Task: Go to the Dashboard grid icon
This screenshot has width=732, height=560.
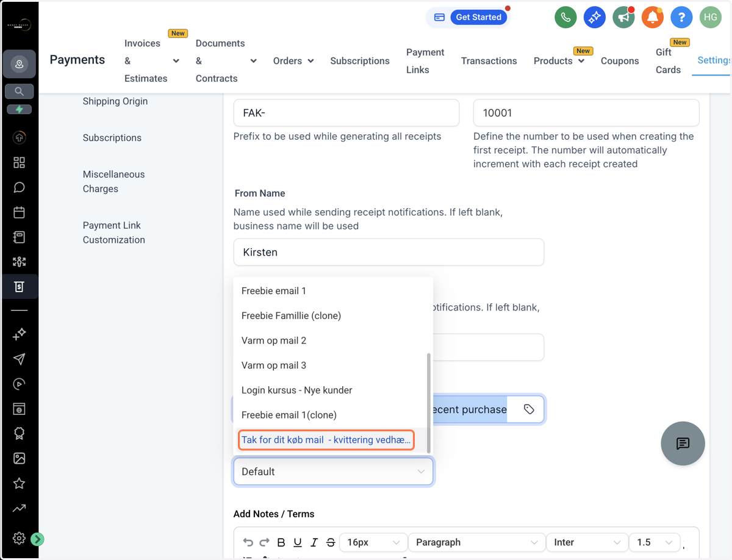Action: click(x=19, y=162)
